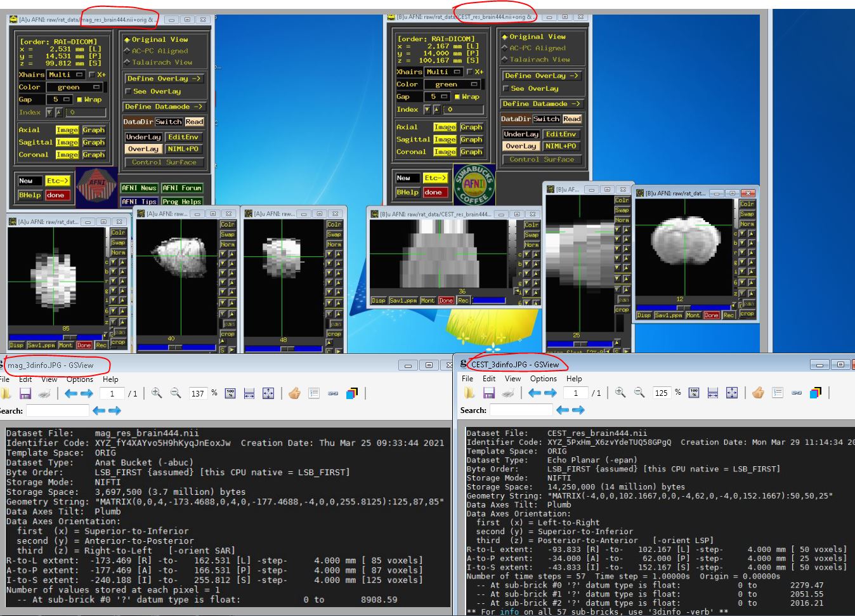Save document in mag_3dinfo GSView window
The width and height of the screenshot is (855, 616).
[25, 393]
